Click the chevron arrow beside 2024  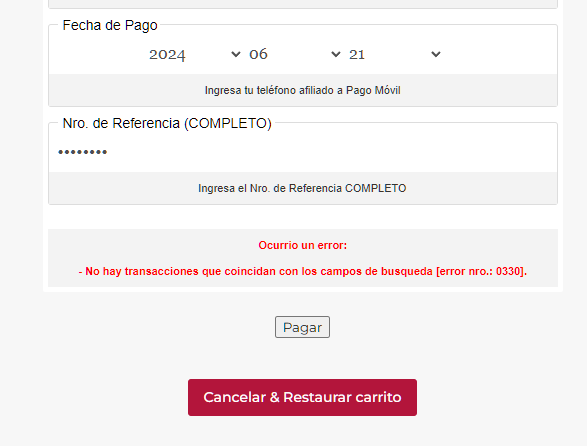[235, 54]
